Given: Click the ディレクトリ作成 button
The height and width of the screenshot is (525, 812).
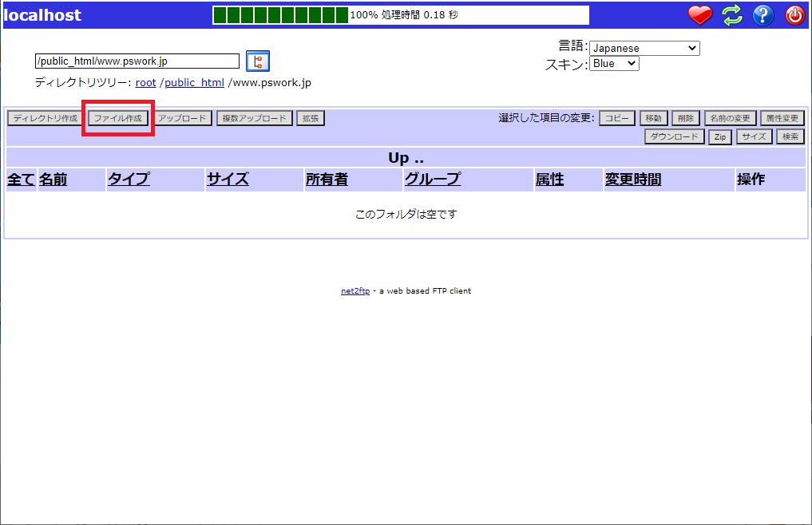Looking at the screenshot, I should coord(44,117).
